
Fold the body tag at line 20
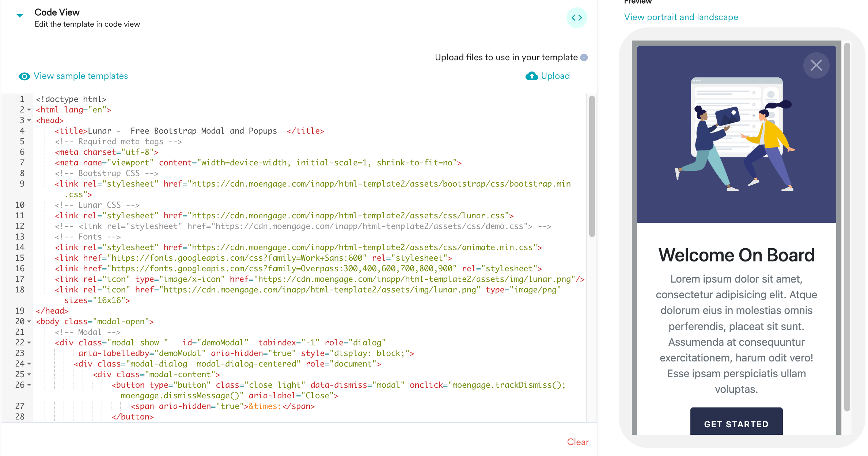click(29, 321)
